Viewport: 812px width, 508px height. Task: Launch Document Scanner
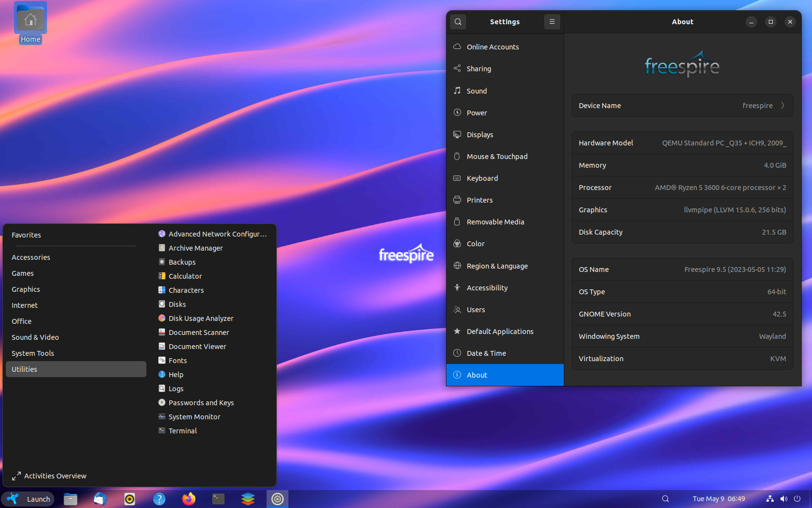[x=213, y=333]
